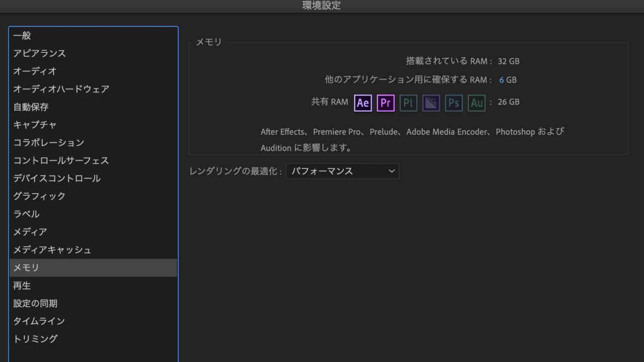Open トリミング settings

click(x=94, y=339)
